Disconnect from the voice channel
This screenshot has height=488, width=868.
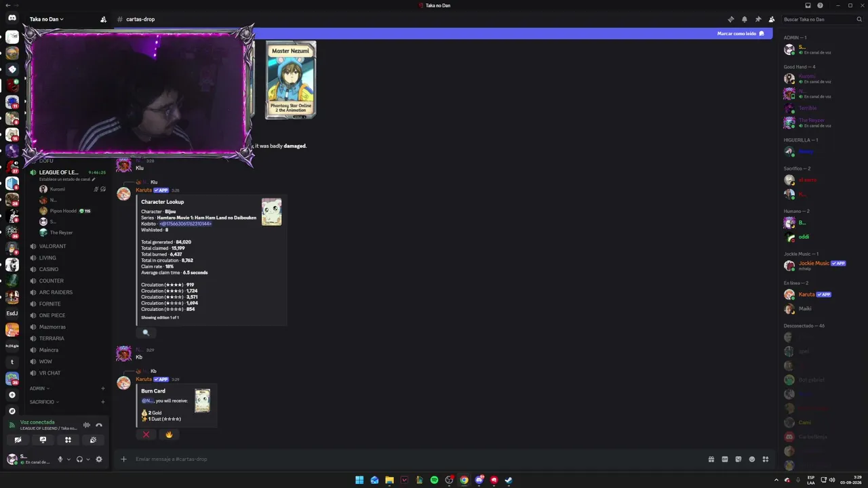(x=99, y=425)
